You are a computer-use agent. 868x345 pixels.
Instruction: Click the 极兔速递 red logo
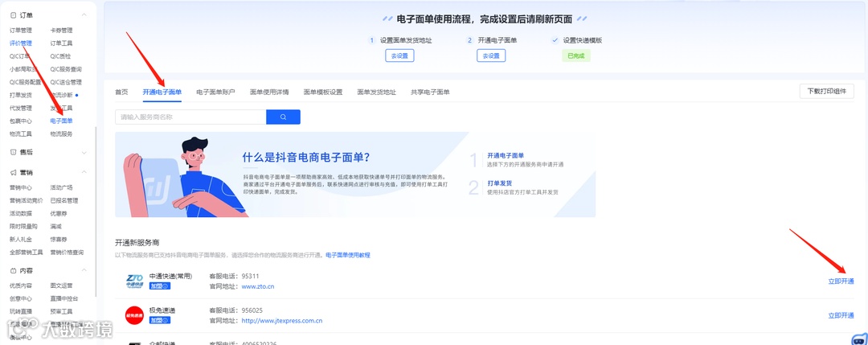point(134,315)
